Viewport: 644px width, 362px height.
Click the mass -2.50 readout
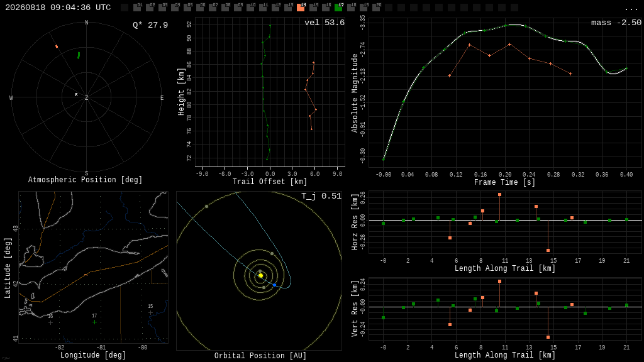pyautogui.click(x=616, y=23)
